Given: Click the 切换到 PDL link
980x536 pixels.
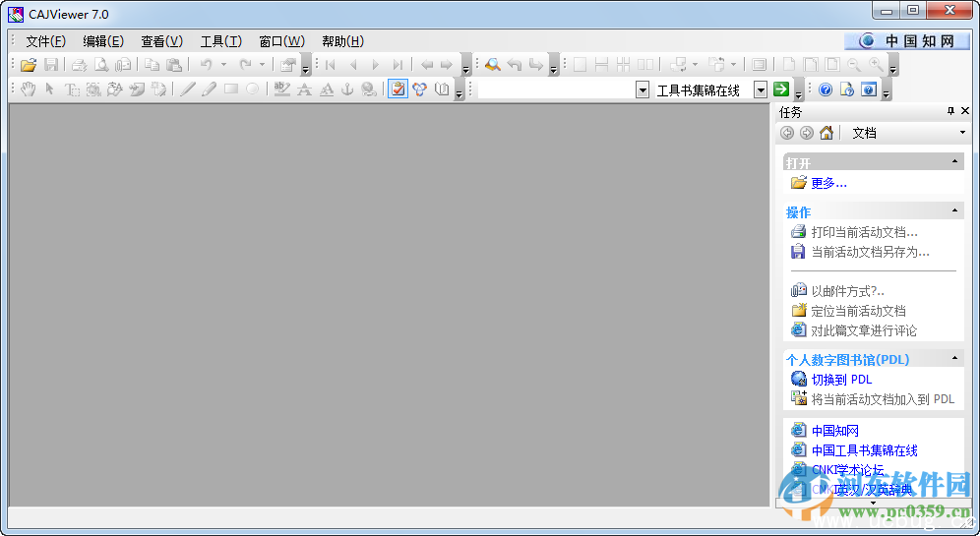Looking at the screenshot, I should pos(841,380).
